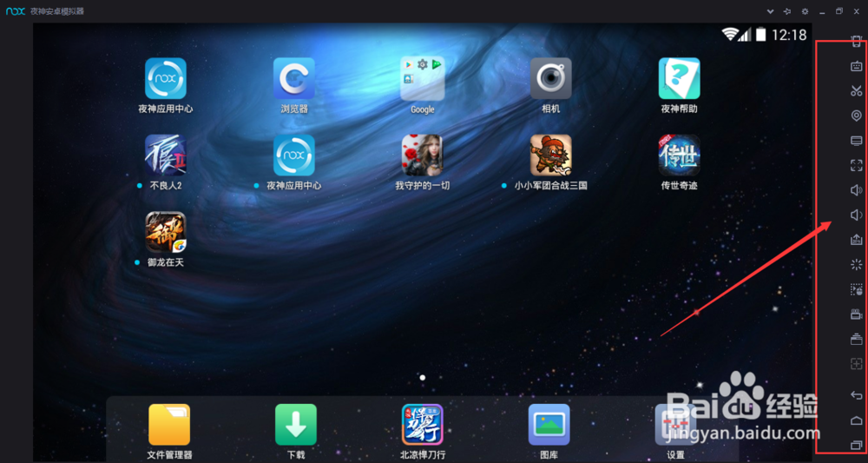This screenshot has width=868, height=463.
Task: Click the install APK icon
Action: coord(857,239)
